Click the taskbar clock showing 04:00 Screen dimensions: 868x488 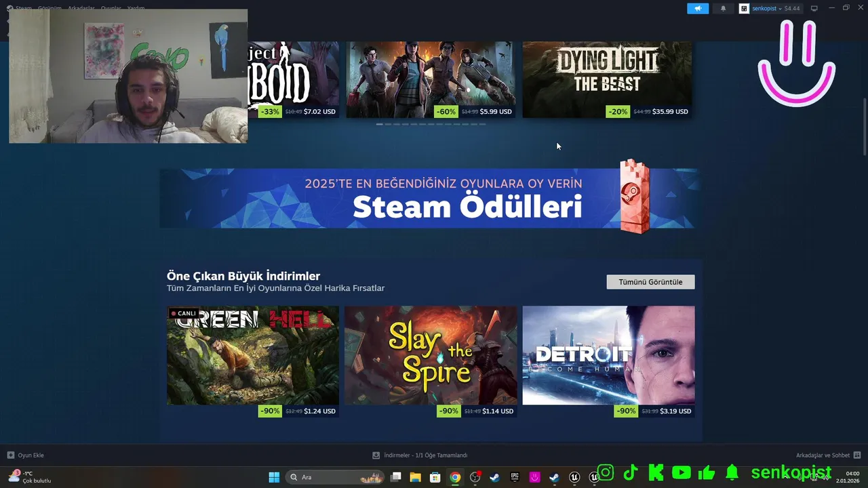849,477
